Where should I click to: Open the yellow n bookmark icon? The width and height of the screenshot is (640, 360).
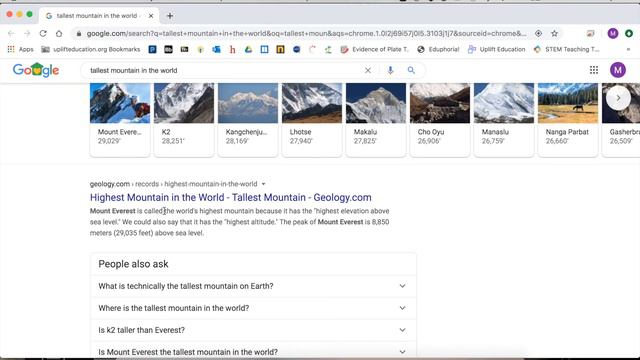click(280, 49)
